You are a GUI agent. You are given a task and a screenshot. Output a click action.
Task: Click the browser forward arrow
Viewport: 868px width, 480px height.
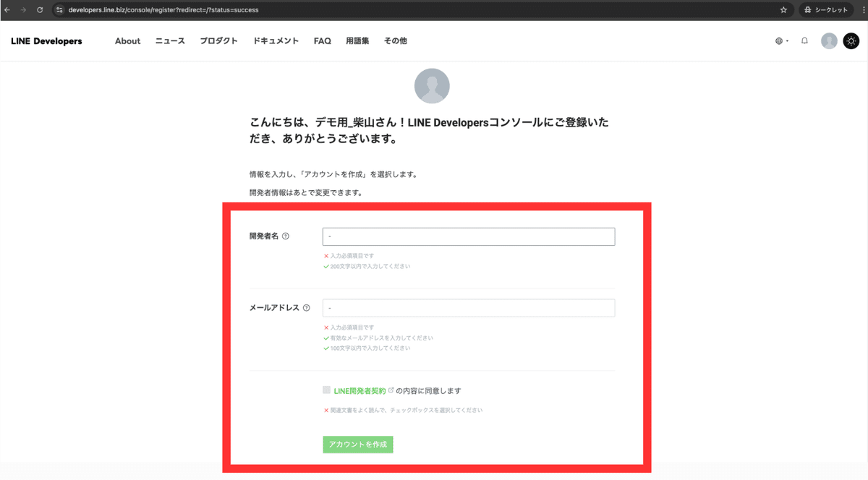click(23, 10)
